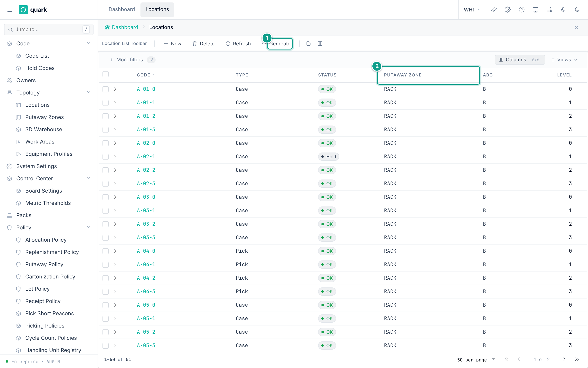Go to next page arrow
The height and width of the screenshot is (368, 588).
pyautogui.click(x=564, y=359)
